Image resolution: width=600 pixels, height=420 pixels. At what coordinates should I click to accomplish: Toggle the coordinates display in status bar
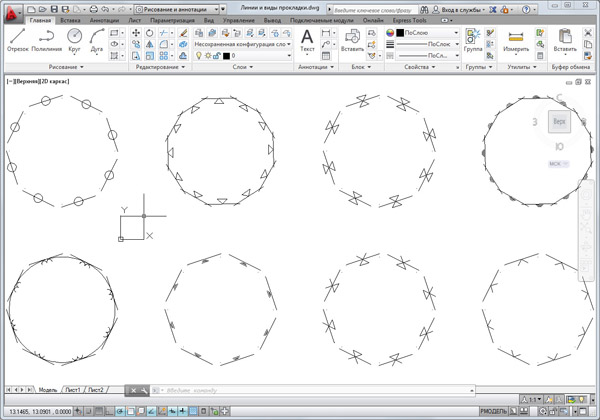pos(36,411)
